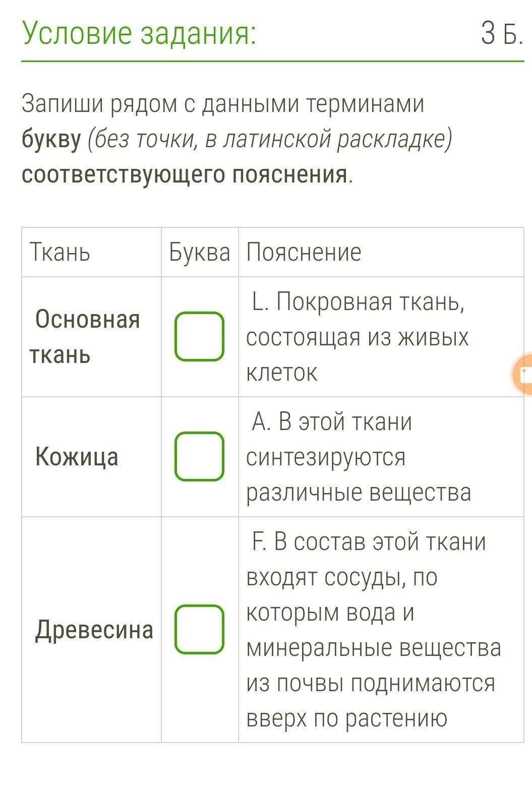
Task: Select the letter input beside Кожица
Action: 199,456
